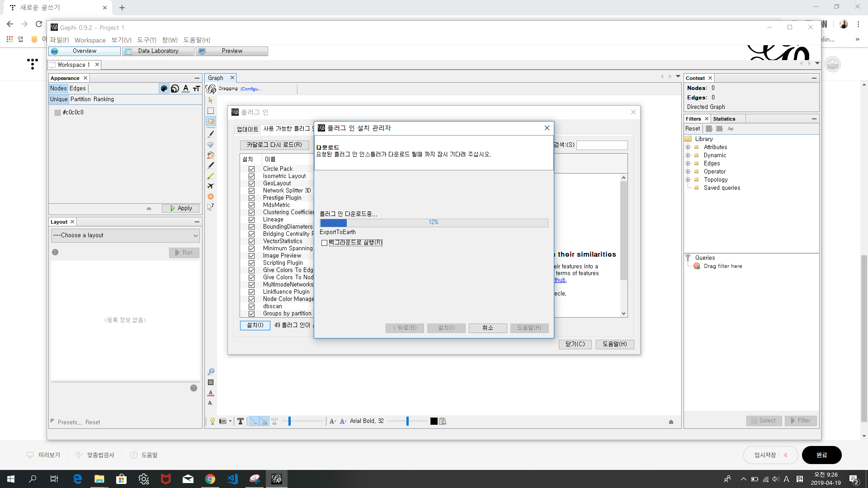The width and height of the screenshot is (868, 488).
Task: Toggle the run in background checkbox
Action: (324, 243)
